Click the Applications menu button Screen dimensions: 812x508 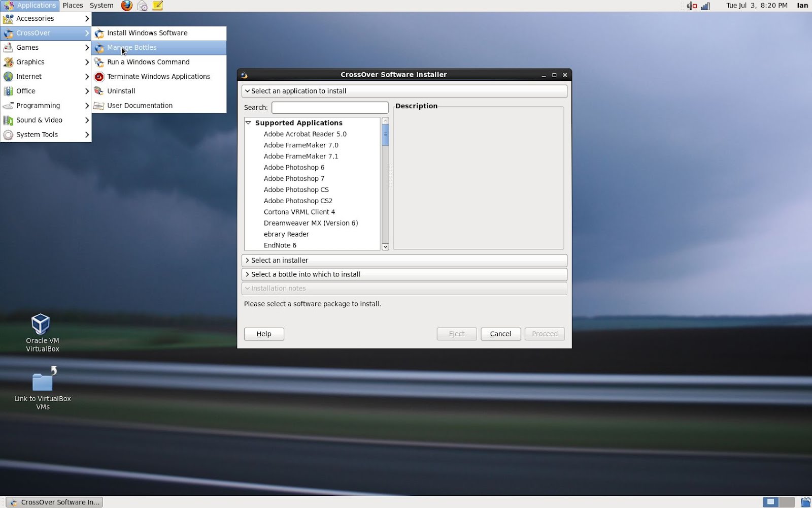30,6
